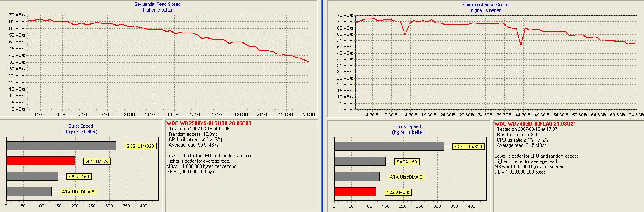Click the 75 MB/s y-axis label
Screen dimensions: 644x212
coord(344,15)
